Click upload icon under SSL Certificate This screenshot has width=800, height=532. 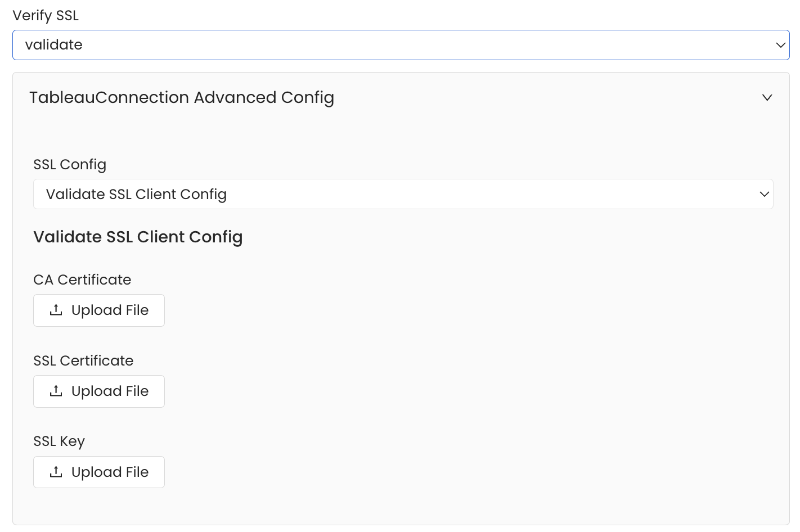(56, 391)
